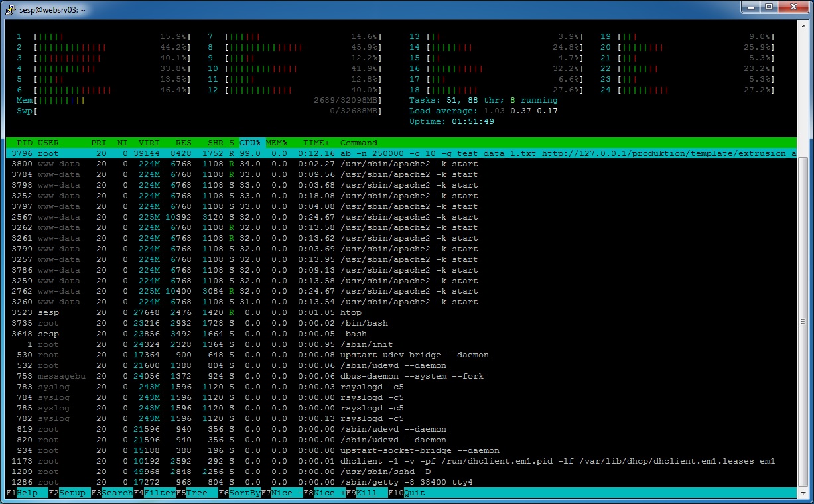The width and height of the screenshot is (814, 504).
Task: Select the htop process row
Action: pyautogui.click(x=401, y=312)
